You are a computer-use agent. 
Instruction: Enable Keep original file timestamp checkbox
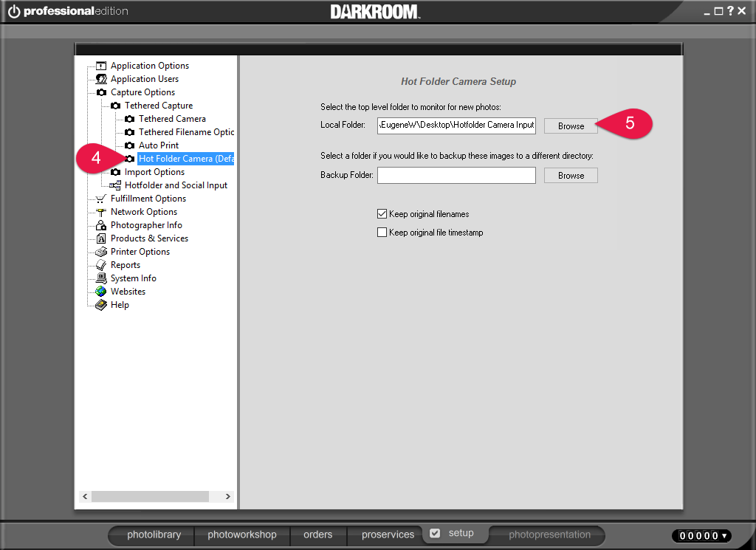coord(382,233)
